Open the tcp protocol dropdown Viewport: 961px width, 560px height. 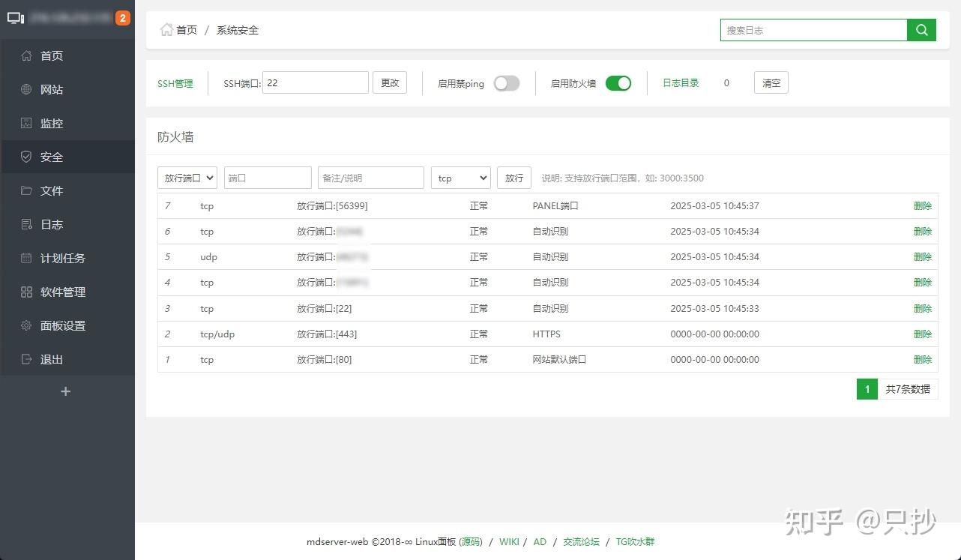460,178
